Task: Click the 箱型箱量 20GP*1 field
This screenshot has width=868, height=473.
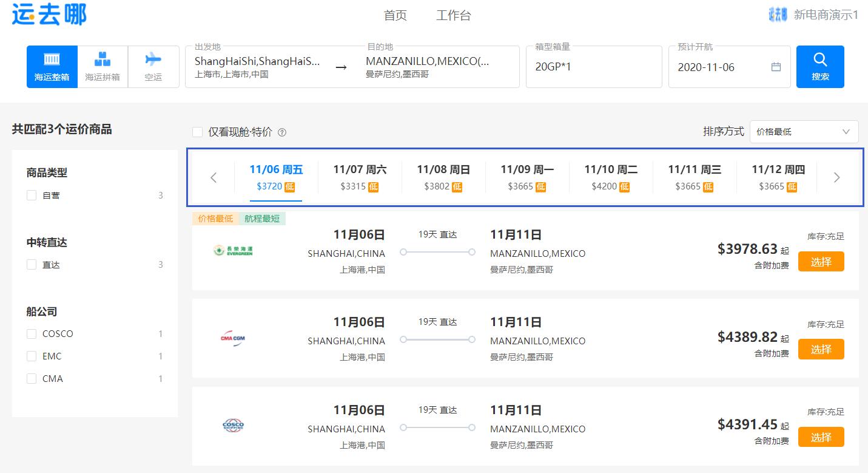Action: point(593,67)
